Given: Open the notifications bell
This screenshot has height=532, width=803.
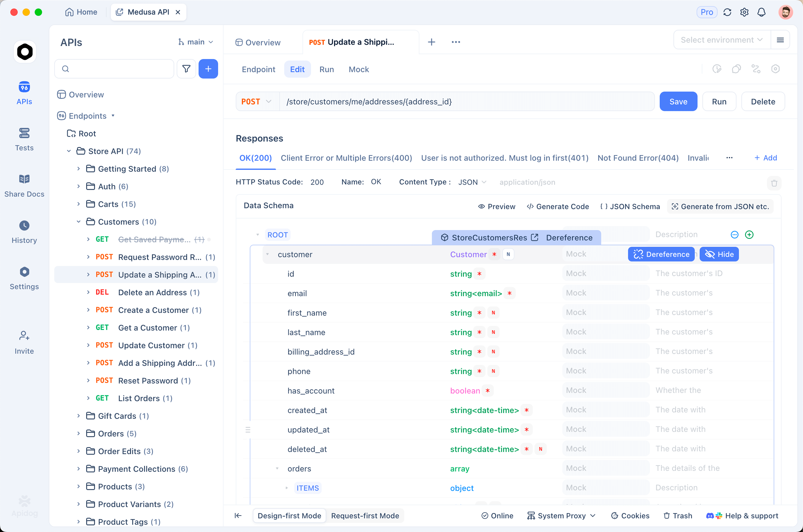Looking at the screenshot, I should click(761, 12).
